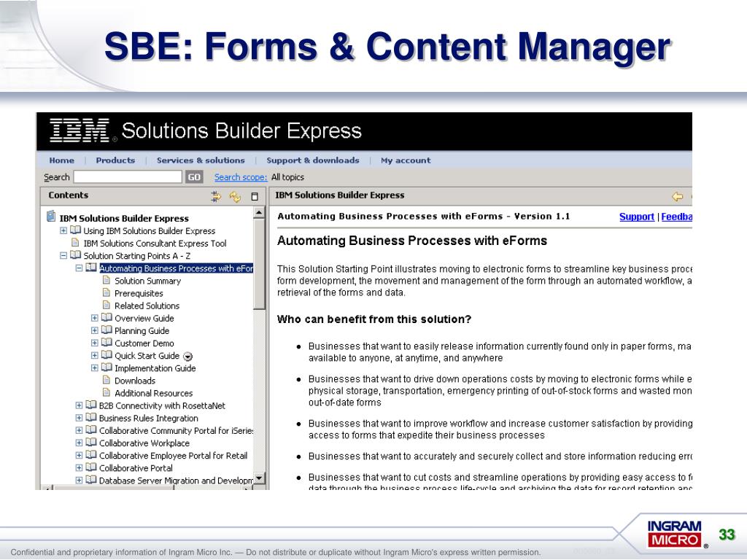Select Solution Summary topic

[147, 281]
